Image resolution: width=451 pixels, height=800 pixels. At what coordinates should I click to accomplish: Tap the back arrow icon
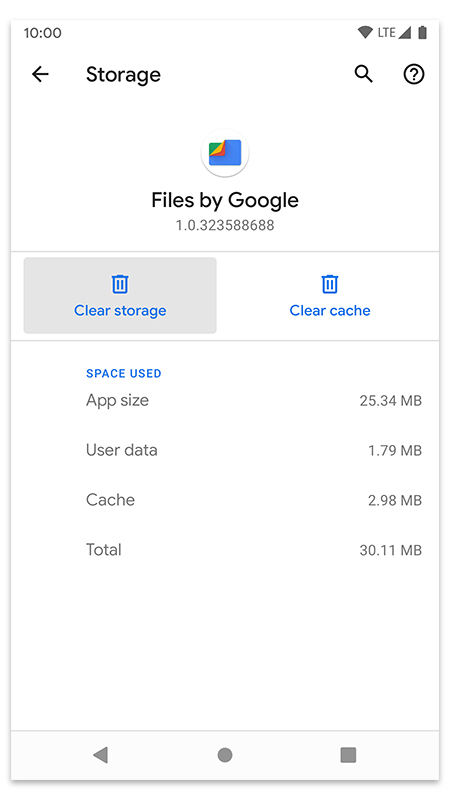[40, 74]
